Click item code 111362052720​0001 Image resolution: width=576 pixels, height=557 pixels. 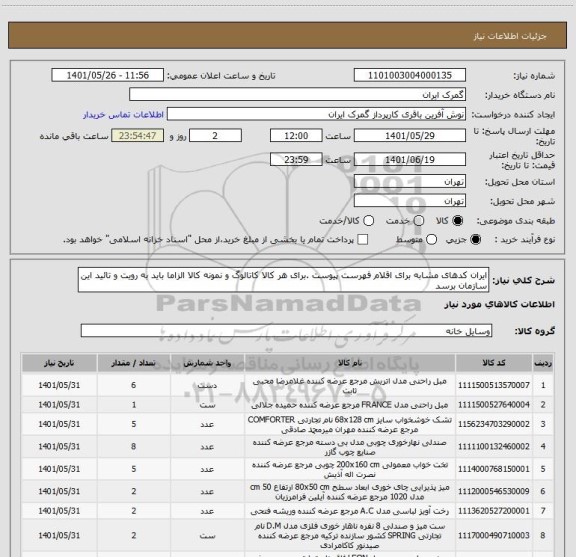point(494,511)
